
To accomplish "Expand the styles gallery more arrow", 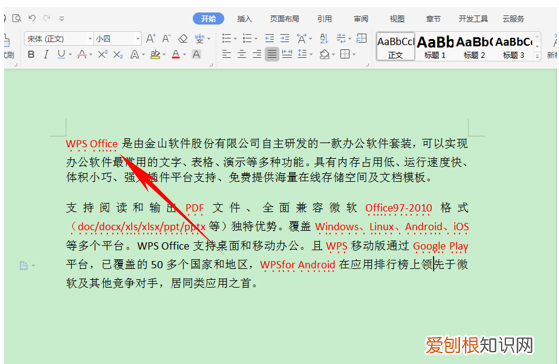I will click(x=537, y=56).
